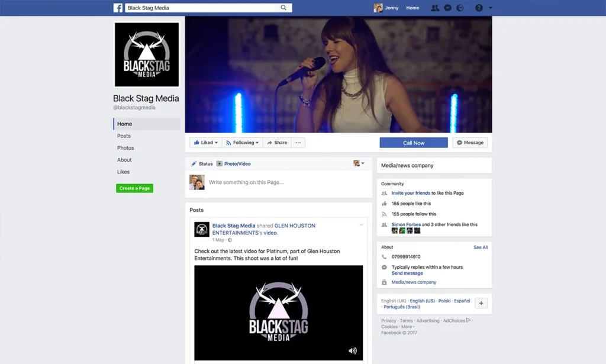Viewport: 606px width, 364px height.
Task: Open the Privacy footer link
Action: (388, 321)
